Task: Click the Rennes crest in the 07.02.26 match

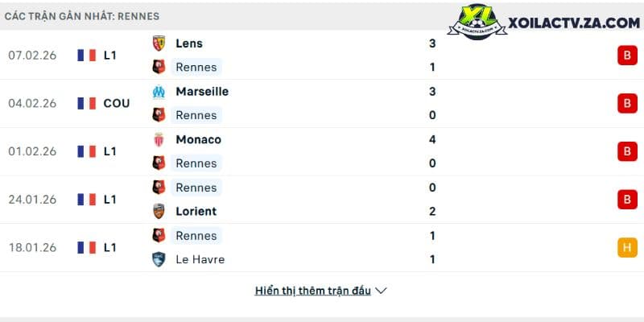Action: pos(159,67)
